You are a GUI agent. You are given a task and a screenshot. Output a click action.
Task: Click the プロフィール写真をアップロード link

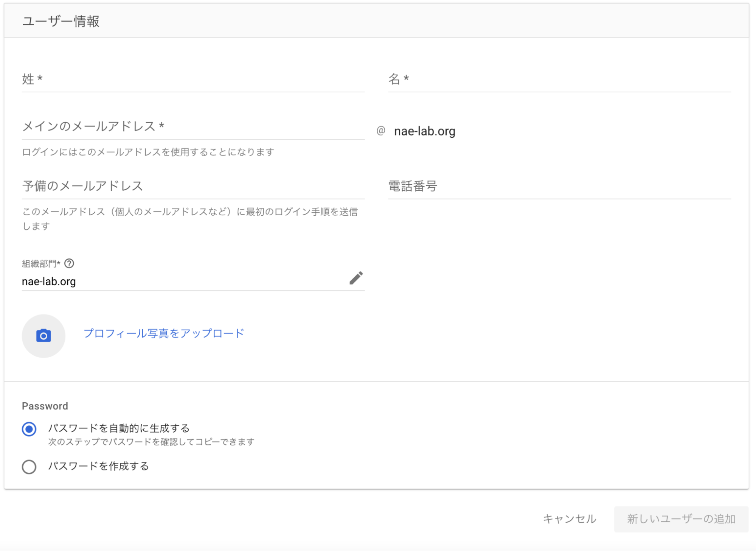point(164,333)
